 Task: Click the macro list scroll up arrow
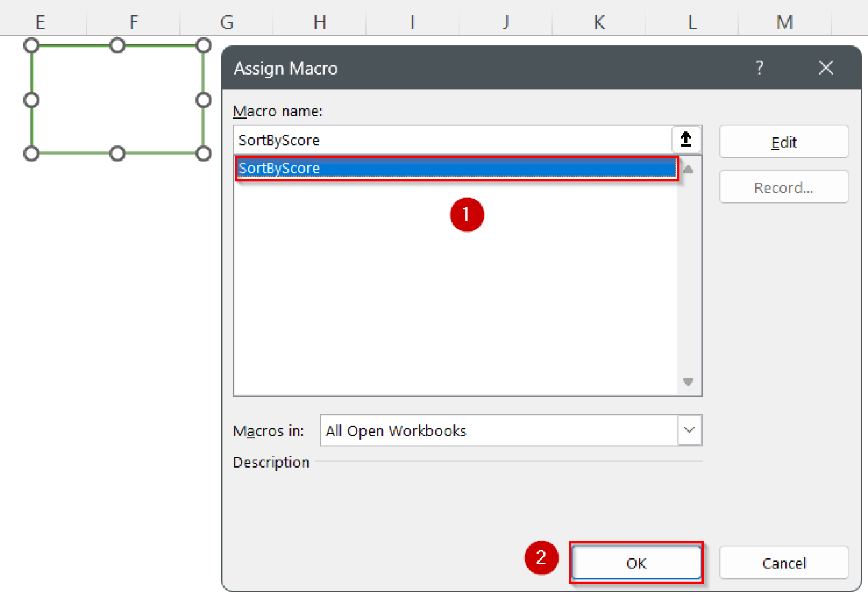[x=688, y=170]
